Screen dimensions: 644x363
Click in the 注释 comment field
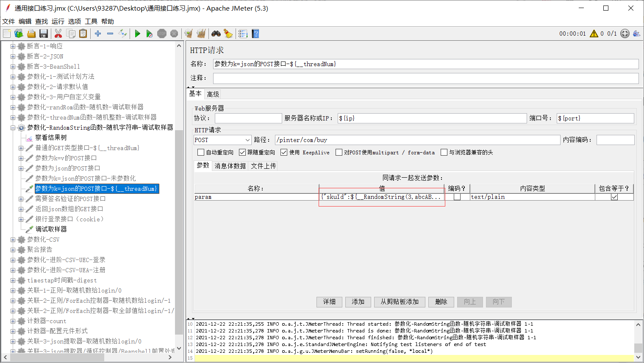pos(426,78)
